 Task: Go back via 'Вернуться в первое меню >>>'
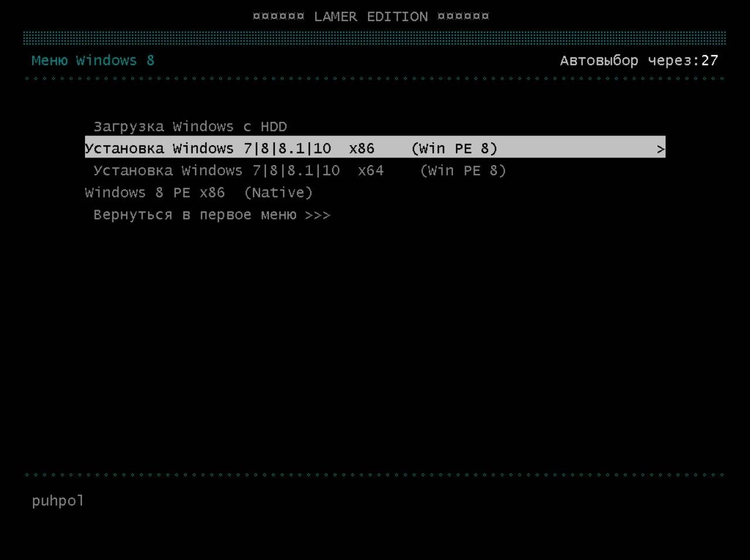click(212, 215)
